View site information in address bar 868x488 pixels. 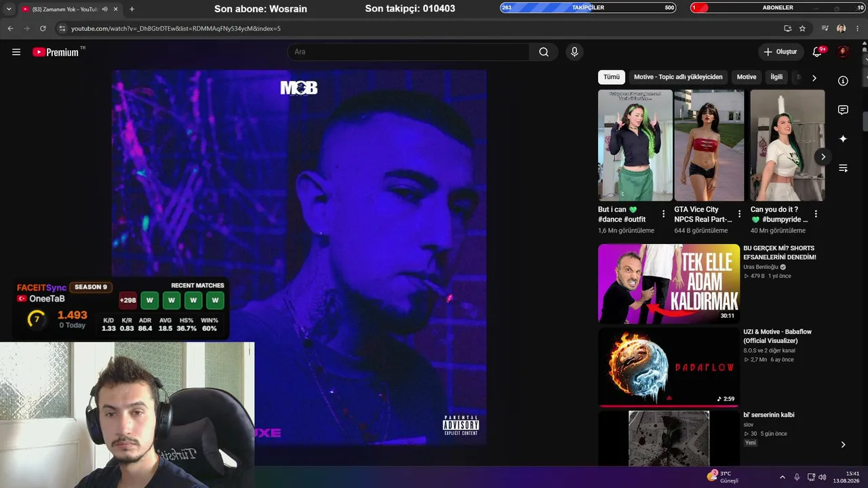62,28
